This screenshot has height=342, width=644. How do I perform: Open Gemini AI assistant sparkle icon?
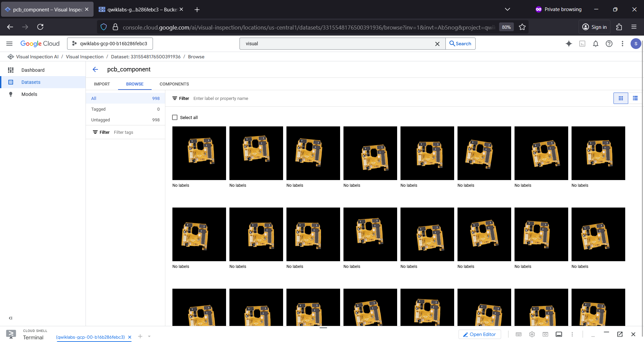coord(569,44)
